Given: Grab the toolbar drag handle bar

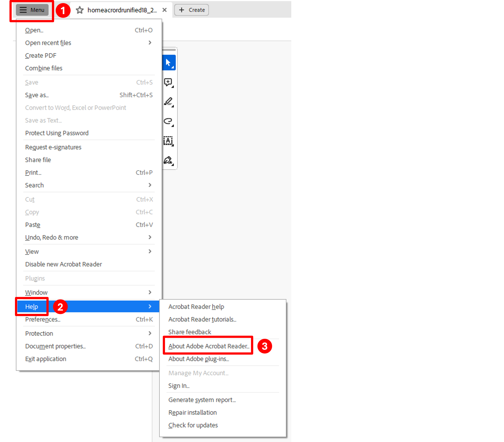Looking at the screenshot, I should coord(169,50).
